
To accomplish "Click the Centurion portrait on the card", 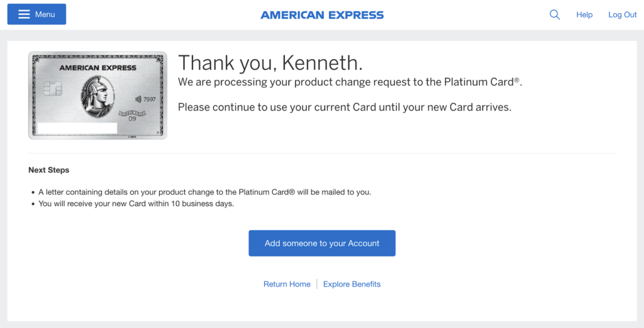I will click(x=97, y=97).
